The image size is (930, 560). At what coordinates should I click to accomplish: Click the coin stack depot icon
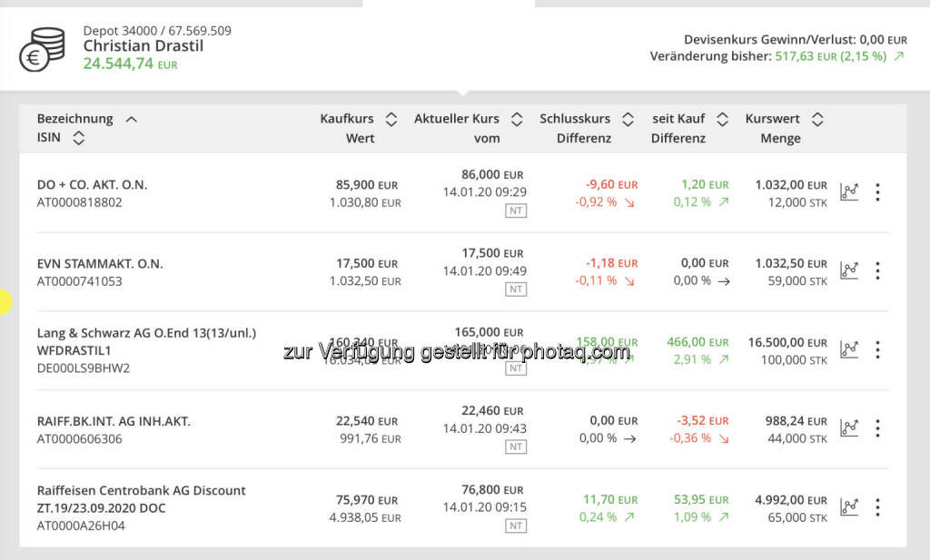[x=43, y=49]
